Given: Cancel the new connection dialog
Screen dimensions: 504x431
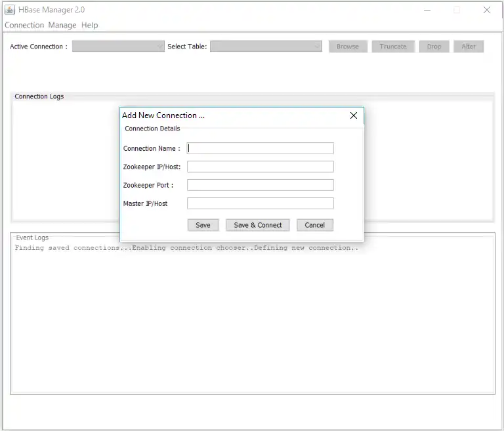Looking at the screenshot, I should tap(315, 225).
